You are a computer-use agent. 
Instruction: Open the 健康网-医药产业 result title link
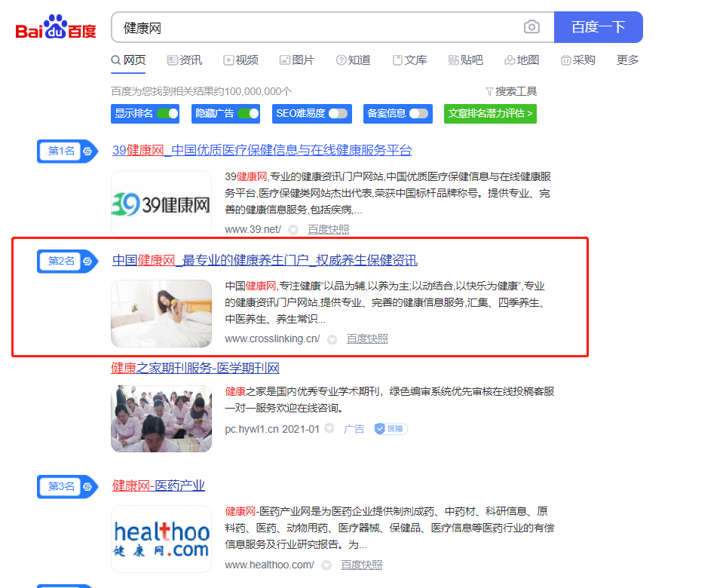click(x=158, y=485)
